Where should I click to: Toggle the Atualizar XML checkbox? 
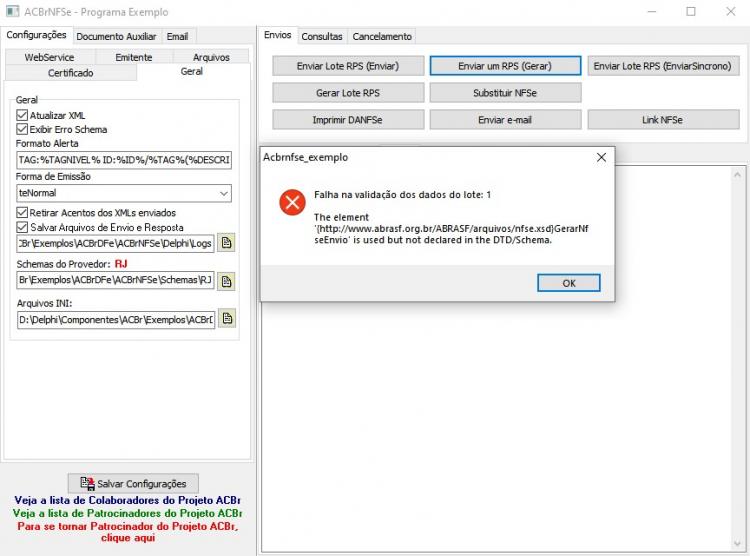(22, 115)
